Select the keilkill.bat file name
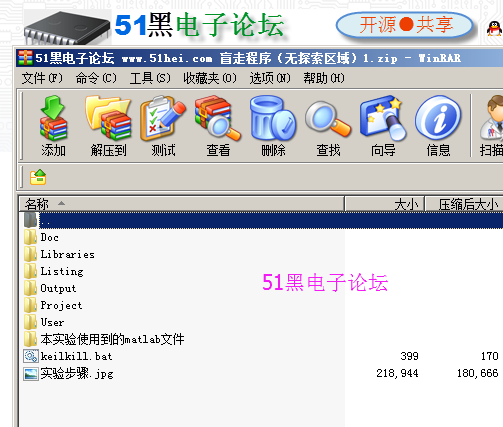503x427 pixels. coord(76,356)
